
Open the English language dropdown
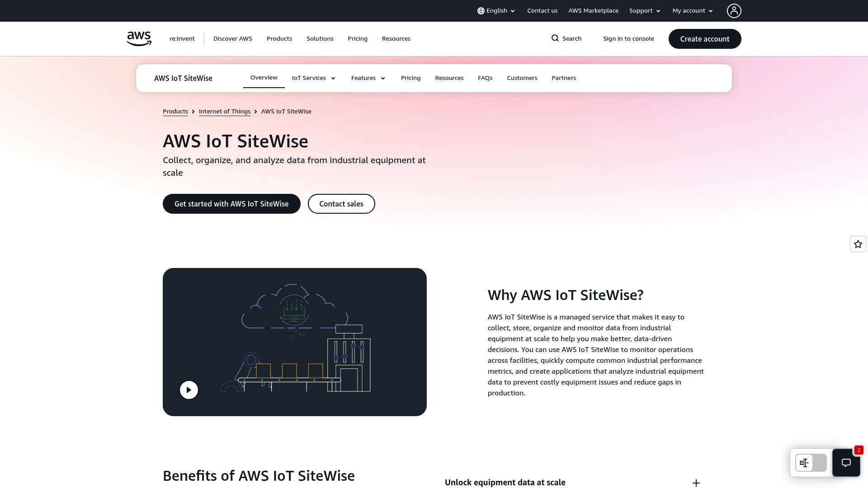coord(496,11)
